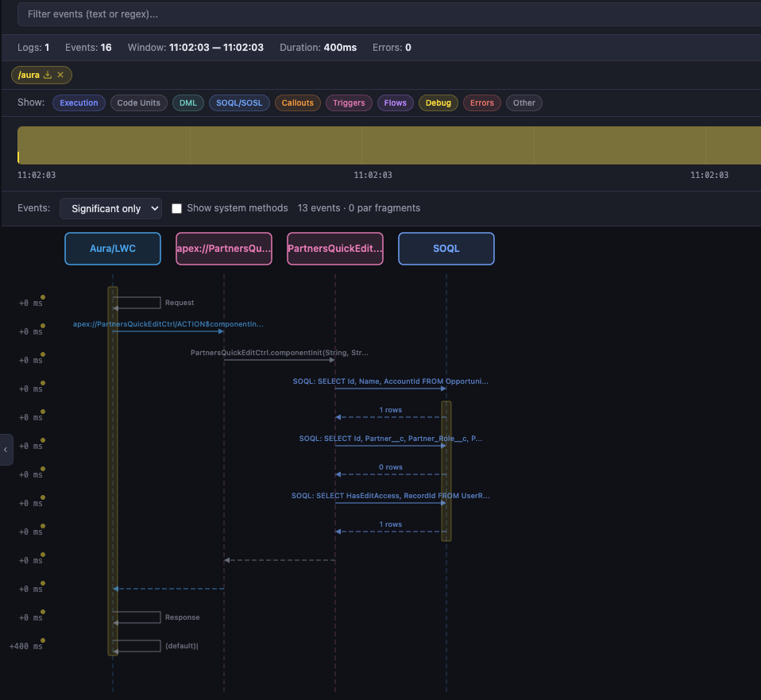Toggle the Callouts filter chip
761x700 pixels.
(x=297, y=102)
